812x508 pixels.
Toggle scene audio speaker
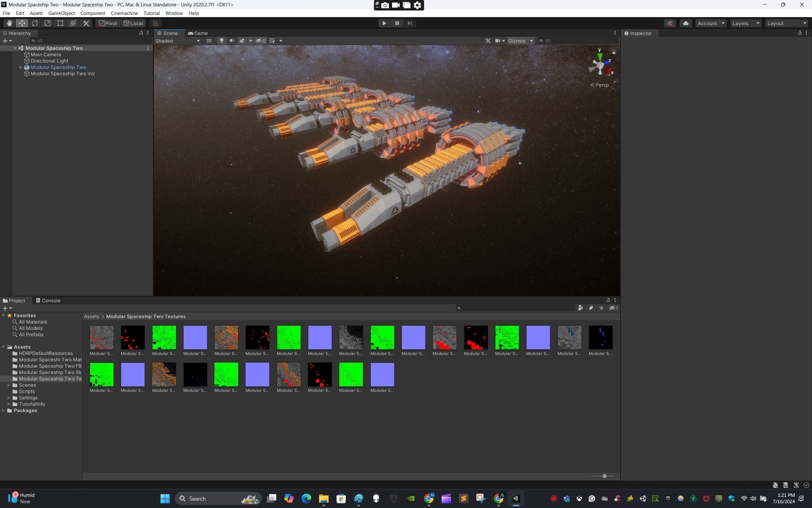pyautogui.click(x=232, y=41)
